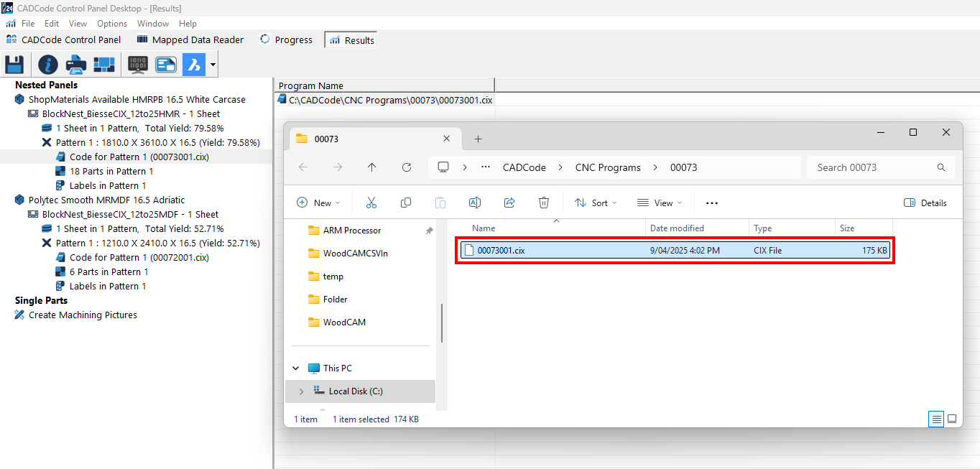Select Labels in Pattern 1 under HMRPB material

point(108,186)
